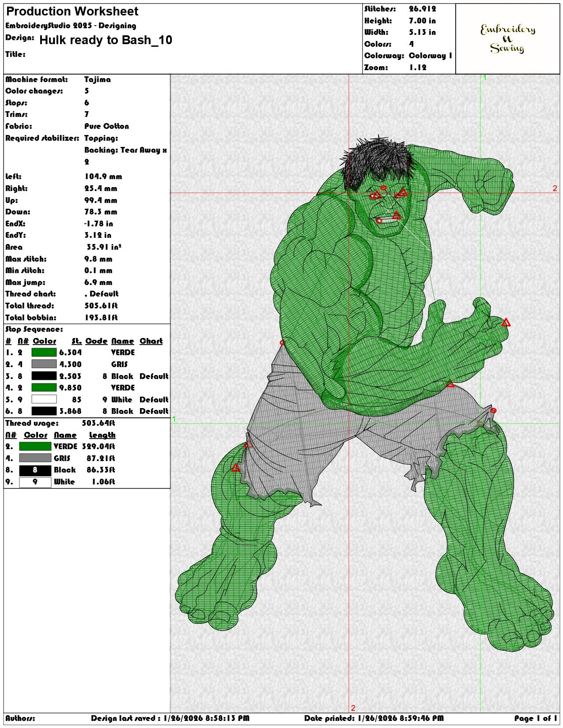
Task: Click the White length 1.06ft
Action: click(x=103, y=482)
